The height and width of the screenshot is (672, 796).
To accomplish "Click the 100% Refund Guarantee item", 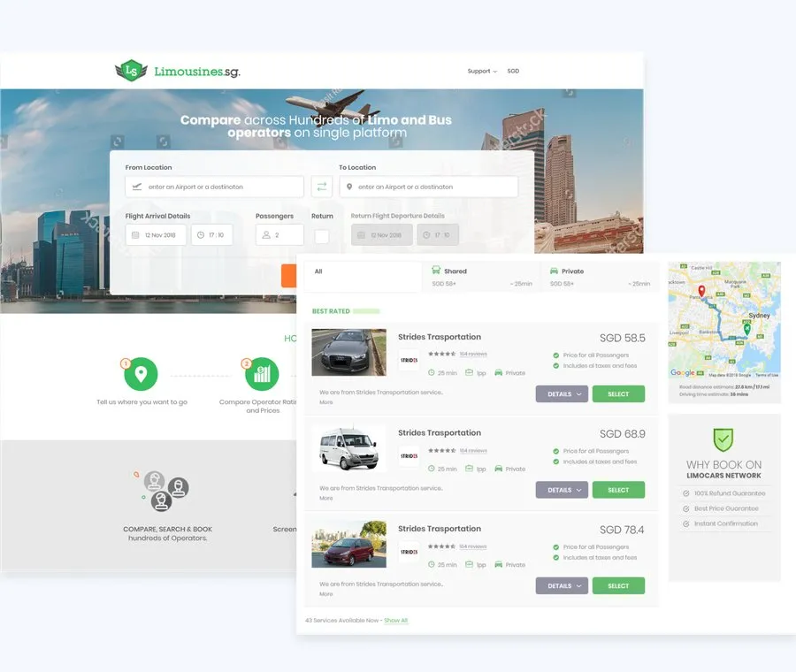I will pos(723,493).
